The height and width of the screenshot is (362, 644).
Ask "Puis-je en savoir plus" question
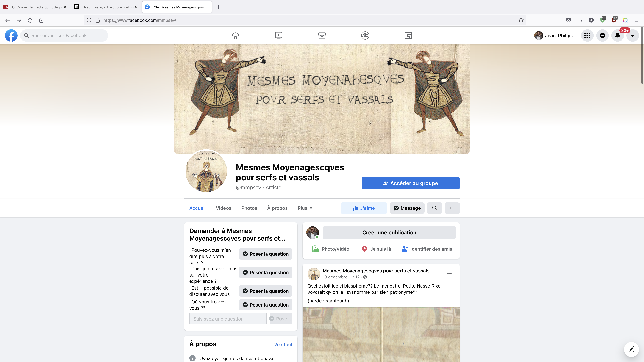pyautogui.click(x=266, y=273)
